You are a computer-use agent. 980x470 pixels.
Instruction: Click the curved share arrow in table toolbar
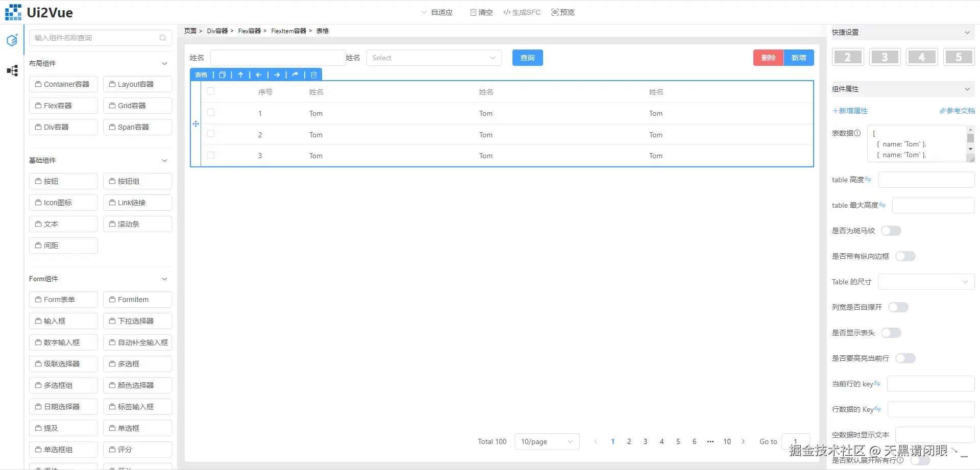click(x=295, y=75)
